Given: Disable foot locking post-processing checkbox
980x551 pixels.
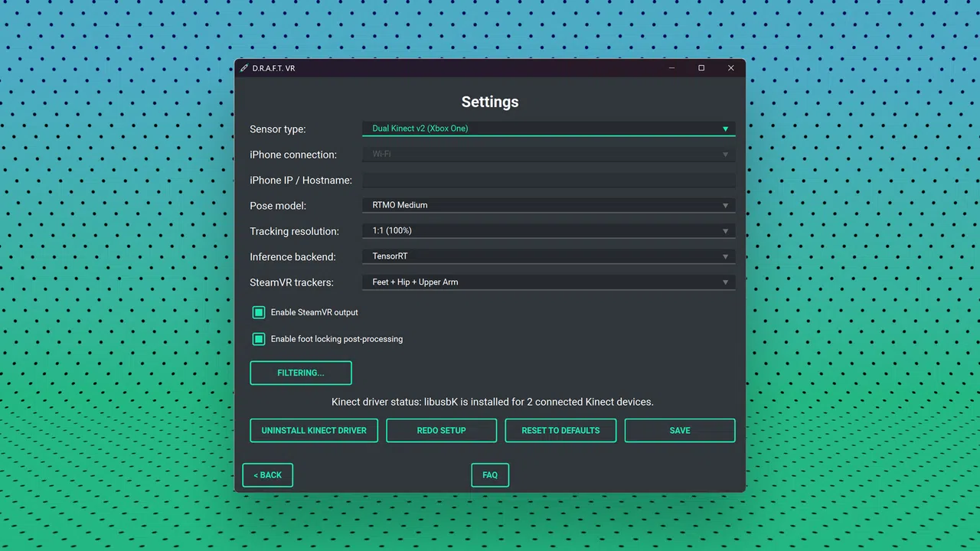Looking at the screenshot, I should pos(259,339).
